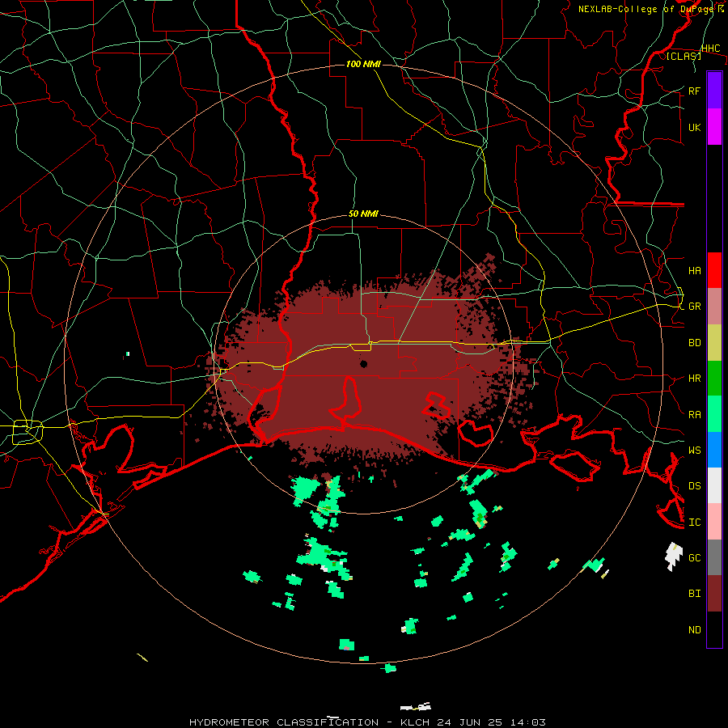Click the 100 NMI range ring label

click(x=363, y=64)
